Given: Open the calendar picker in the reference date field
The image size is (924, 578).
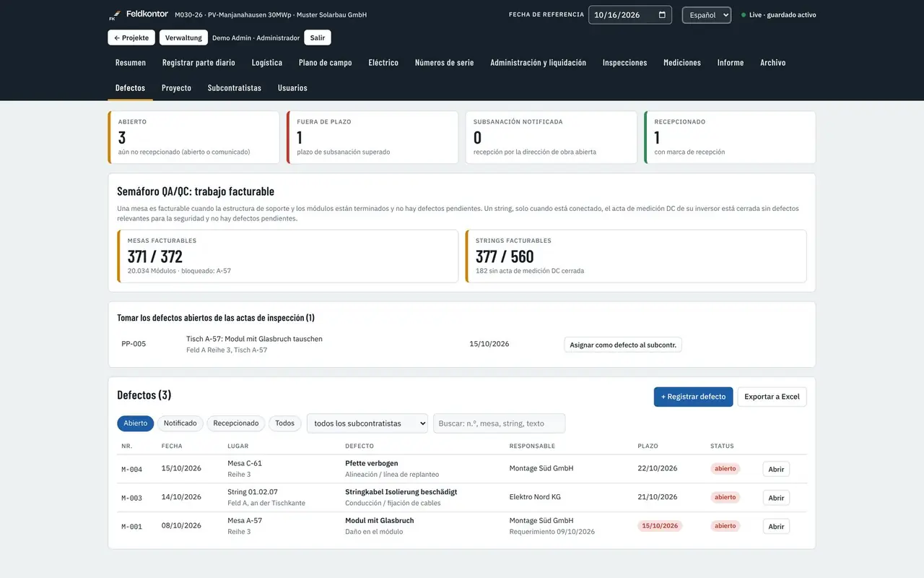Looking at the screenshot, I should click(662, 15).
